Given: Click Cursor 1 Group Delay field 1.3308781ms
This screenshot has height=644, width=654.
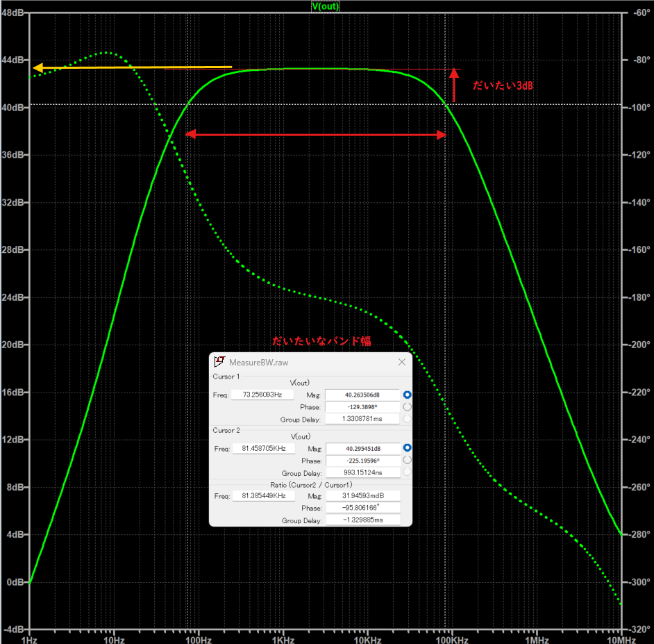Looking at the screenshot, I should (x=362, y=419).
